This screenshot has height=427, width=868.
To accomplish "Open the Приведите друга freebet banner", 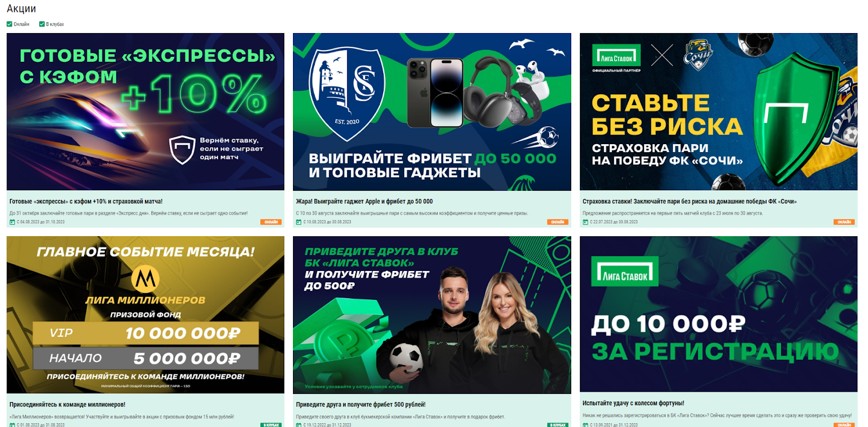I will (432, 314).
